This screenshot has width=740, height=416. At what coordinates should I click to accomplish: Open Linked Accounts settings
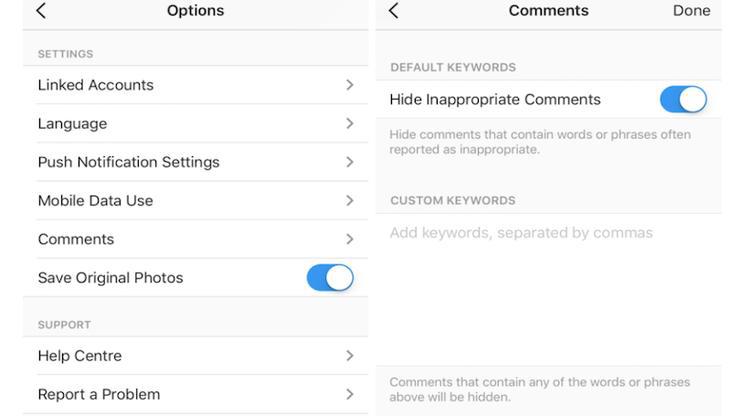[96, 85]
